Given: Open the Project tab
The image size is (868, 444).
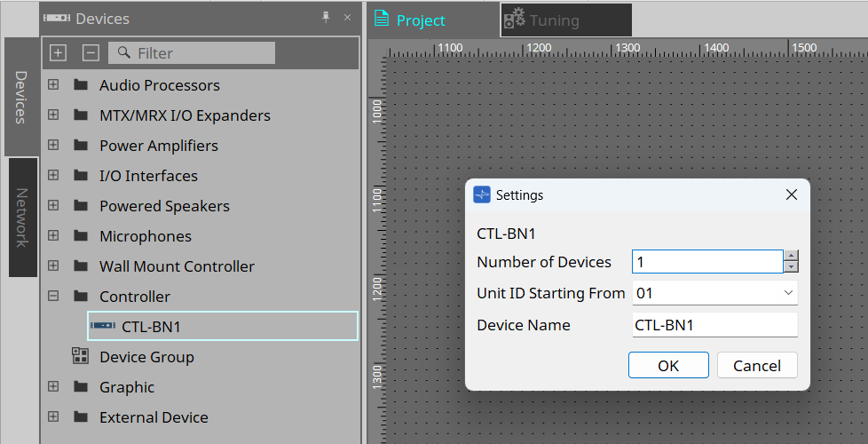Looking at the screenshot, I should coord(434,20).
